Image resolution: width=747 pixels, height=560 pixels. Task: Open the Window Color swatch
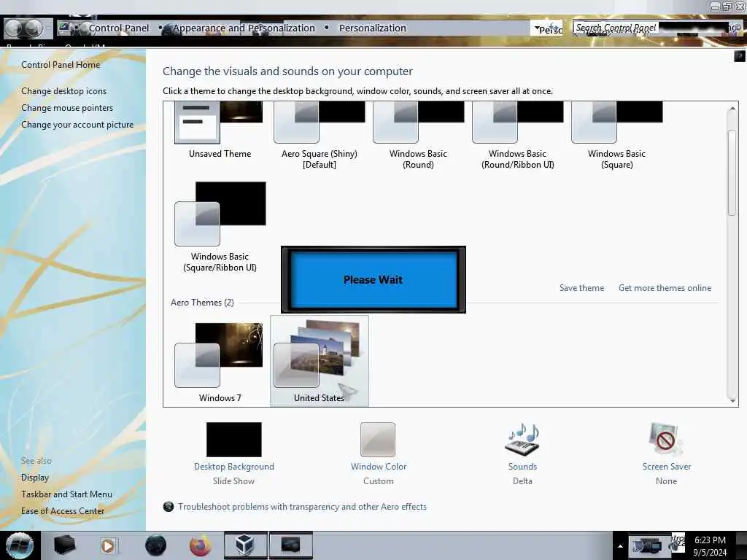tap(378, 440)
